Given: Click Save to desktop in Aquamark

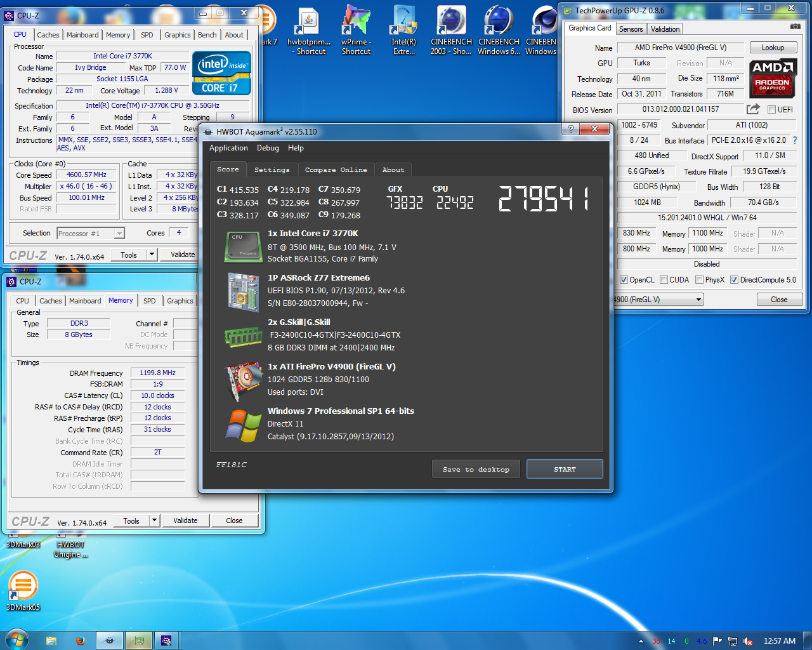Looking at the screenshot, I should point(476,469).
